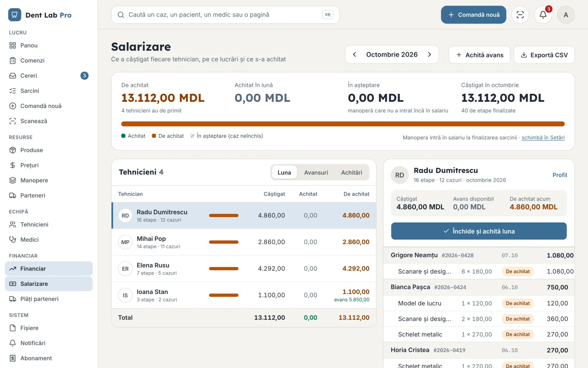Click the Comandă nouă primary button
Screen dimensions: 588x368
pyautogui.click(x=473, y=15)
